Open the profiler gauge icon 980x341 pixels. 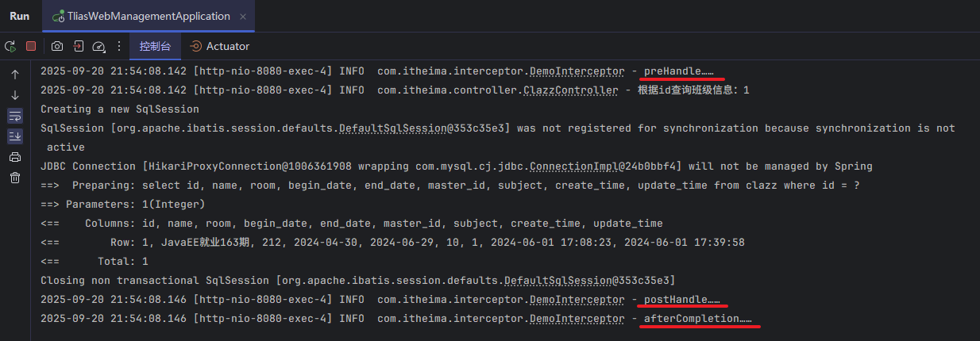[x=98, y=47]
